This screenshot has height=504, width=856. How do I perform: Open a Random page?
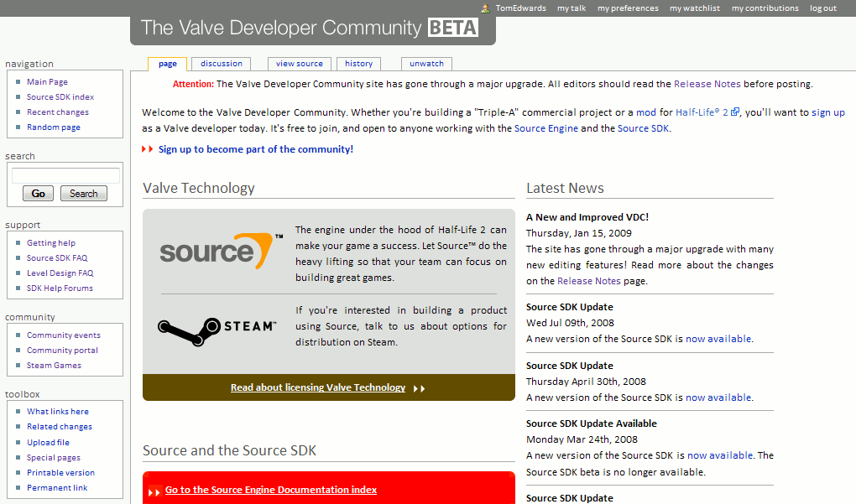click(54, 127)
